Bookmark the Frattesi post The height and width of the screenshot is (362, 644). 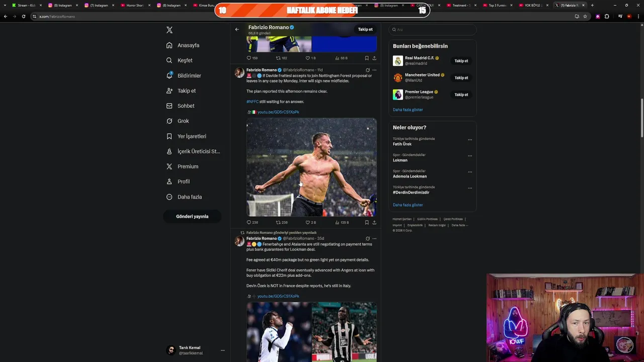[x=367, y=222]
